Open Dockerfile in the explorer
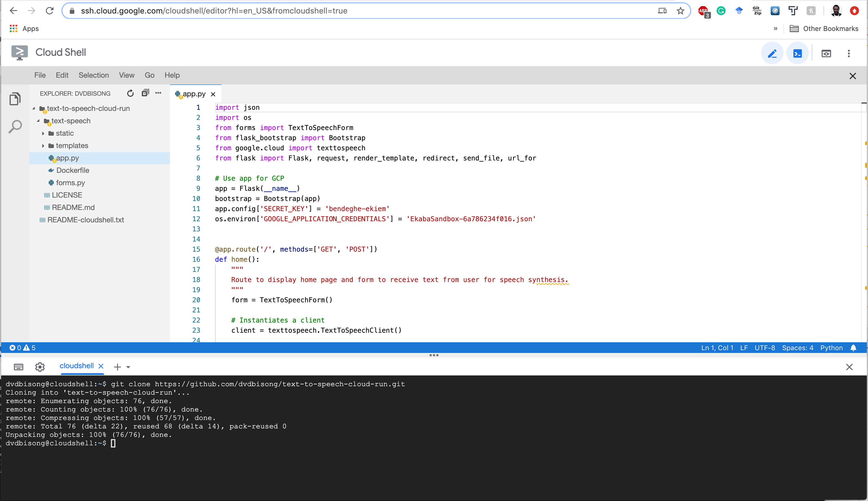The image size is (868, 501). (73, 170)
